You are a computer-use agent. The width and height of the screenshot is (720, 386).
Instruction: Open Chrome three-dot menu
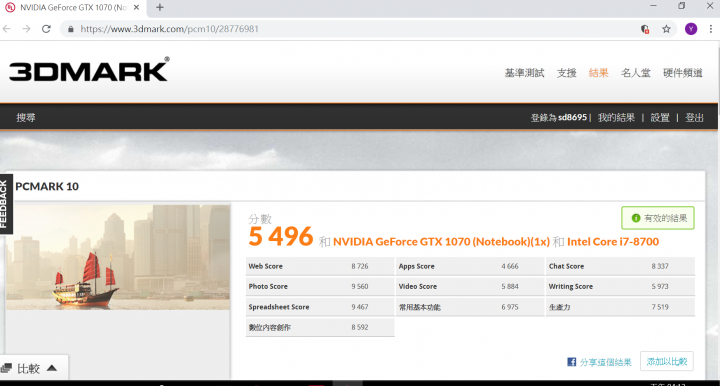coord(710,29)
